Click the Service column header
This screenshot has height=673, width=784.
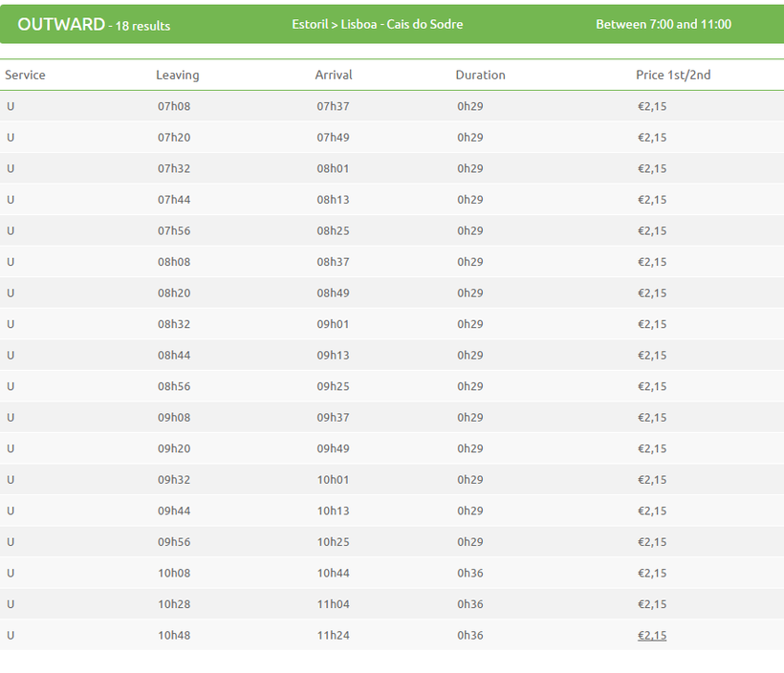point(25,75)
